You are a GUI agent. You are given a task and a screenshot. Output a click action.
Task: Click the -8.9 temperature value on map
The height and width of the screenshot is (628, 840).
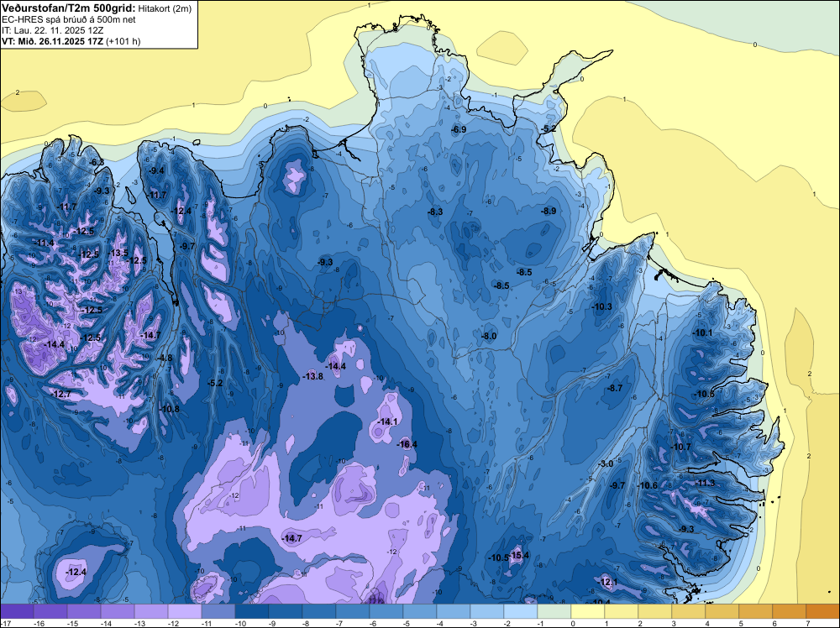pyautogui.click(x=549, y=211)
